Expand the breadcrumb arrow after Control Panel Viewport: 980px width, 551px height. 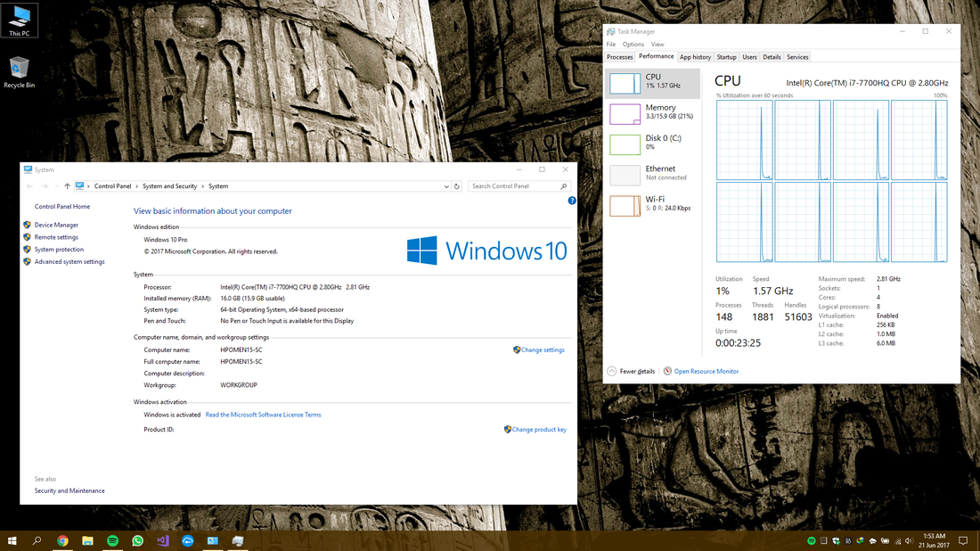coord(137,186)
